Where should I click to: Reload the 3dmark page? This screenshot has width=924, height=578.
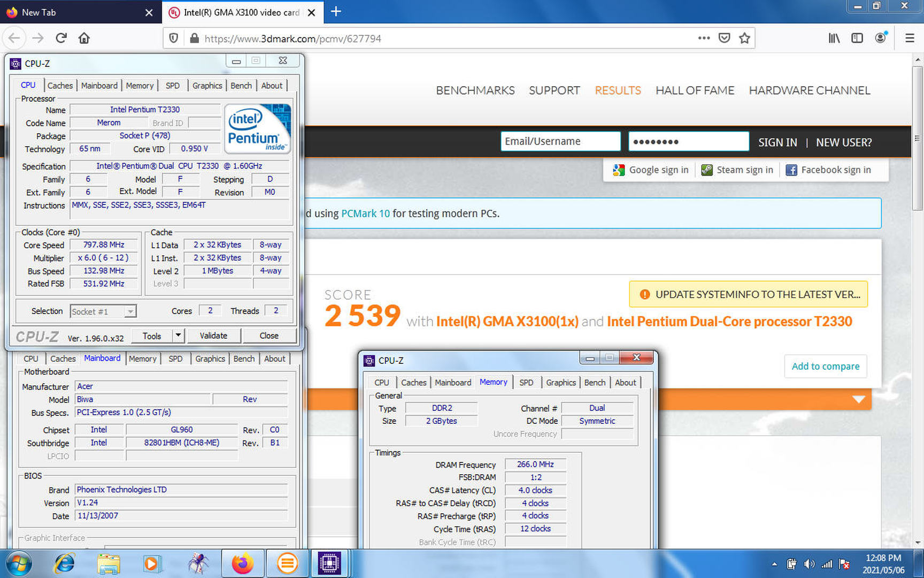61,38
